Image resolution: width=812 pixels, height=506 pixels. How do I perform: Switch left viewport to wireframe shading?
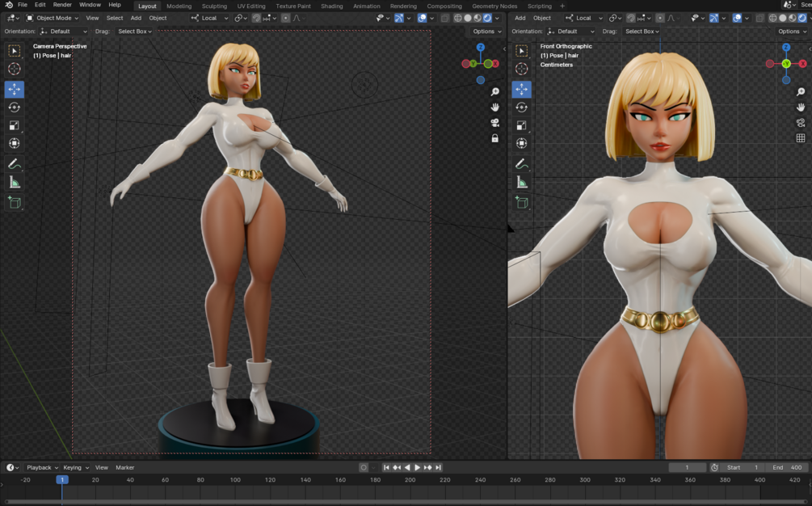tap(458, 18)
